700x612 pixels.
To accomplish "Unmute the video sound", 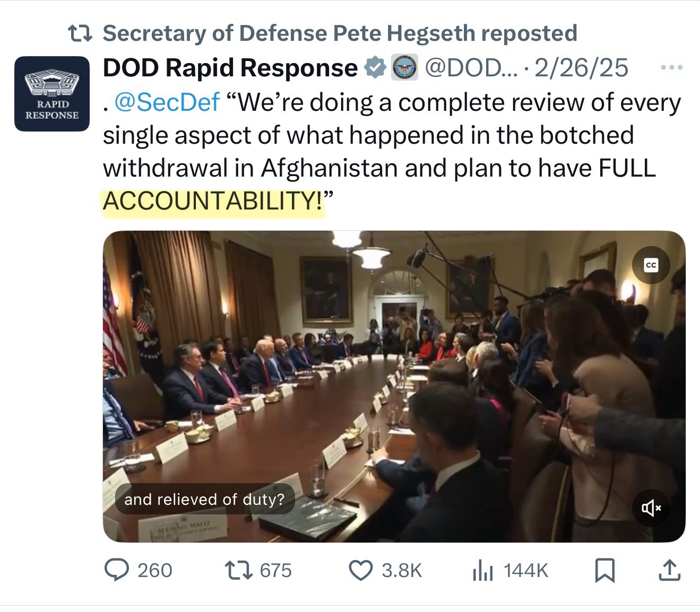I will click(651, 508).
